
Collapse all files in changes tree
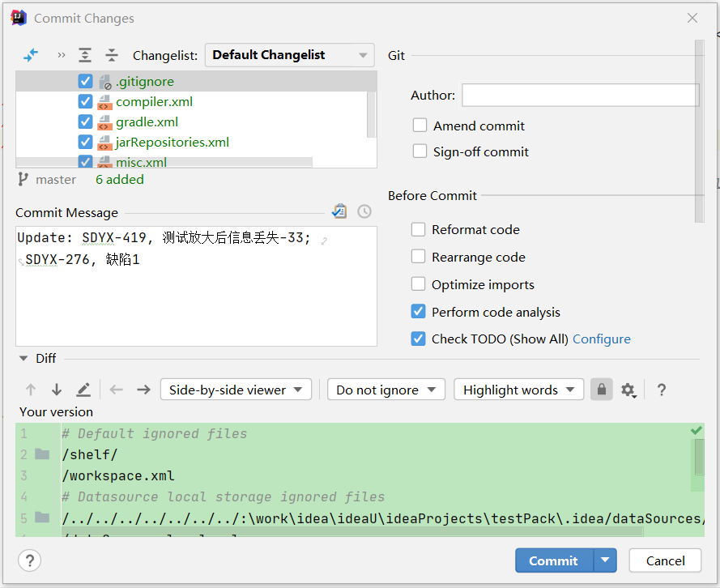(112, 55)
